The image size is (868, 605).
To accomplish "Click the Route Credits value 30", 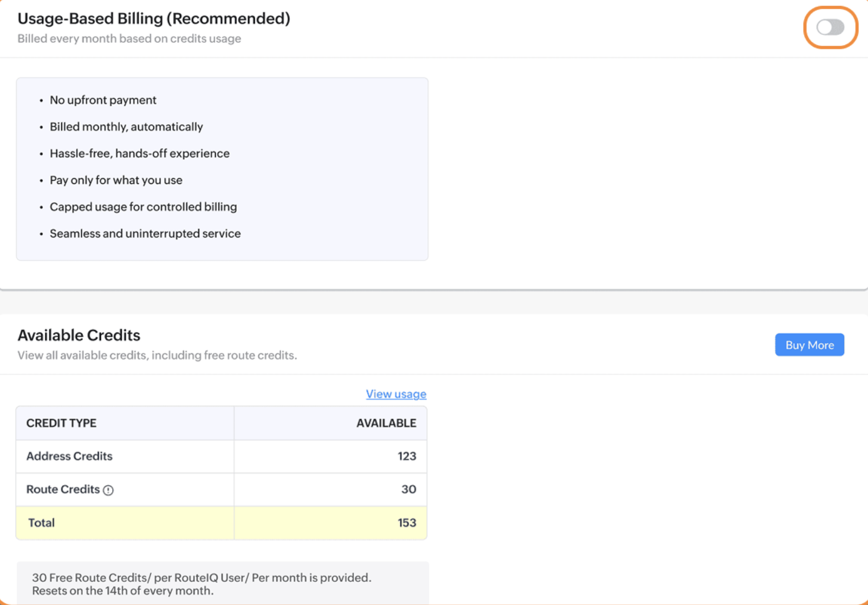I will 409,490.
